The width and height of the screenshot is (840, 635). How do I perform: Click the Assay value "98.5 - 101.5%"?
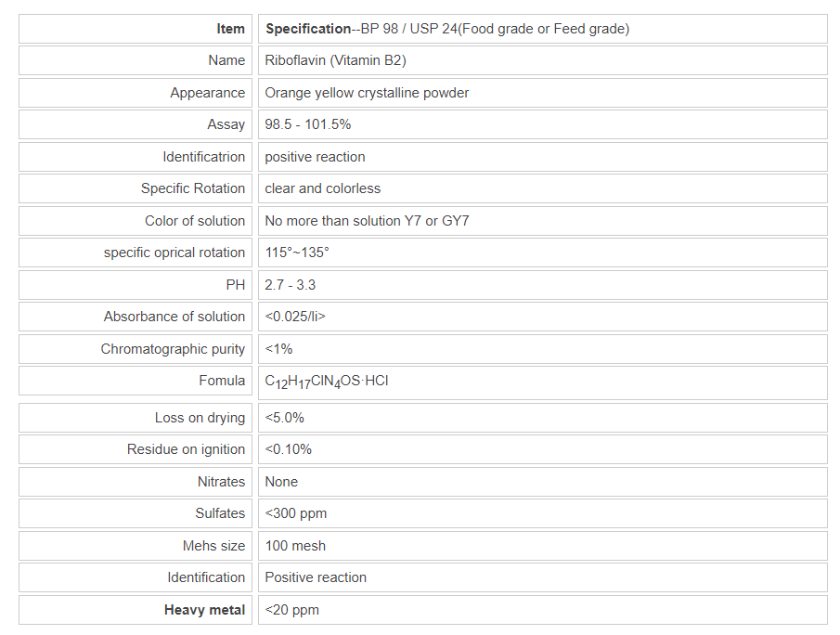307,124
